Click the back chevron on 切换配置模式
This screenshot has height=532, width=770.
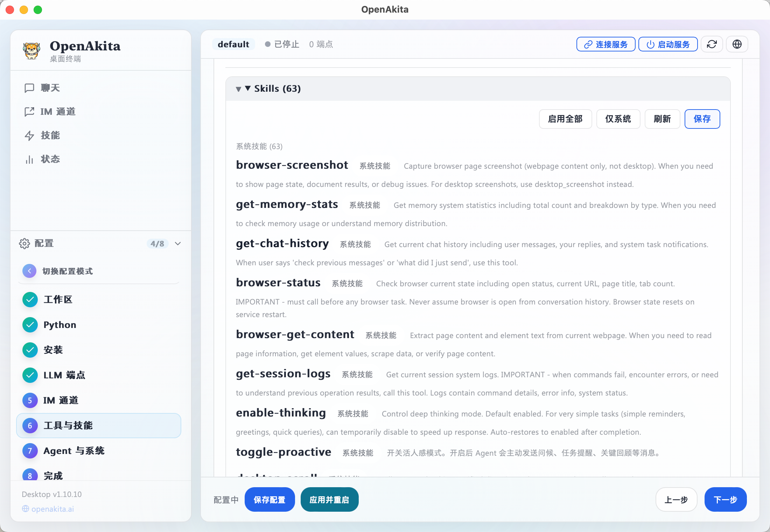click(29, 271)
